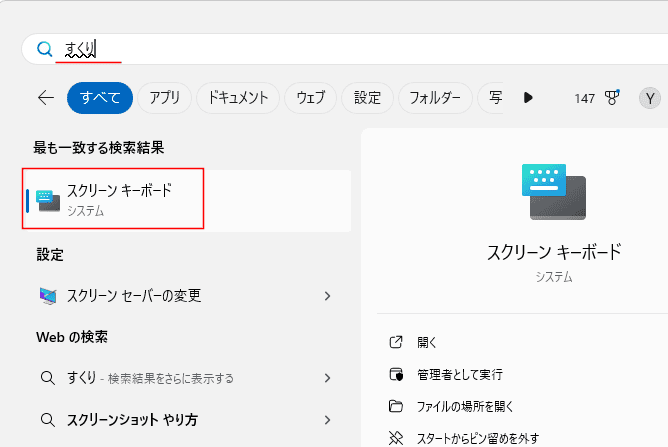Click 開く to open the app
The image size is (668, 447).
pyautogui.click(x=427, y=342)
